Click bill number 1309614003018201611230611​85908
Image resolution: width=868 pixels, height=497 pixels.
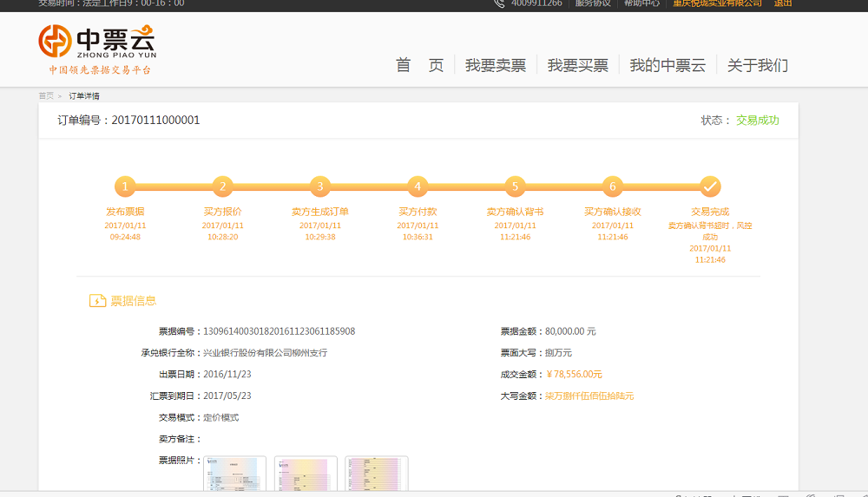tap(279, 331)
